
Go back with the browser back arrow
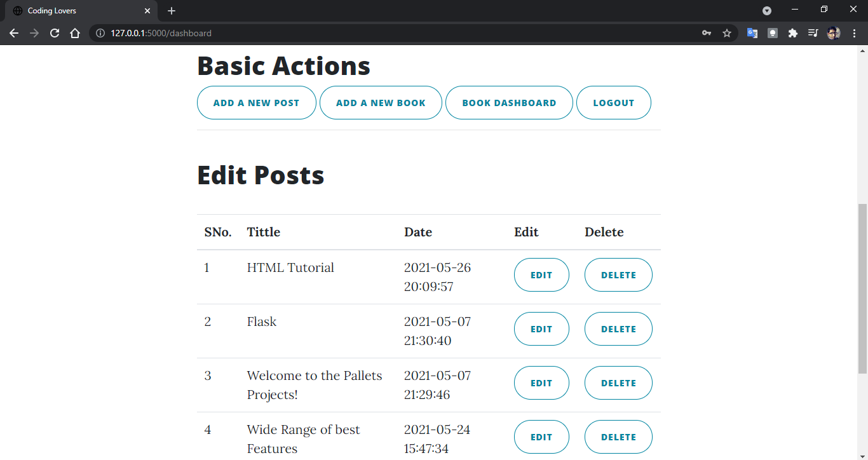point(14,33)
